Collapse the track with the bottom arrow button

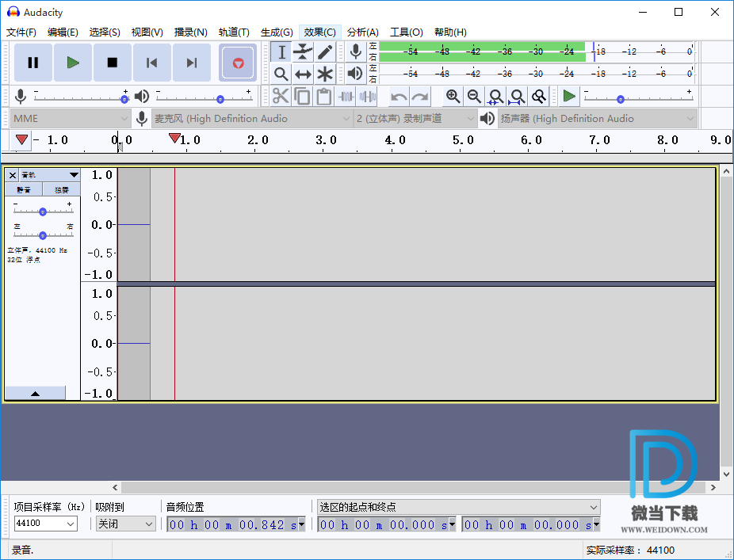pos(36,393)
